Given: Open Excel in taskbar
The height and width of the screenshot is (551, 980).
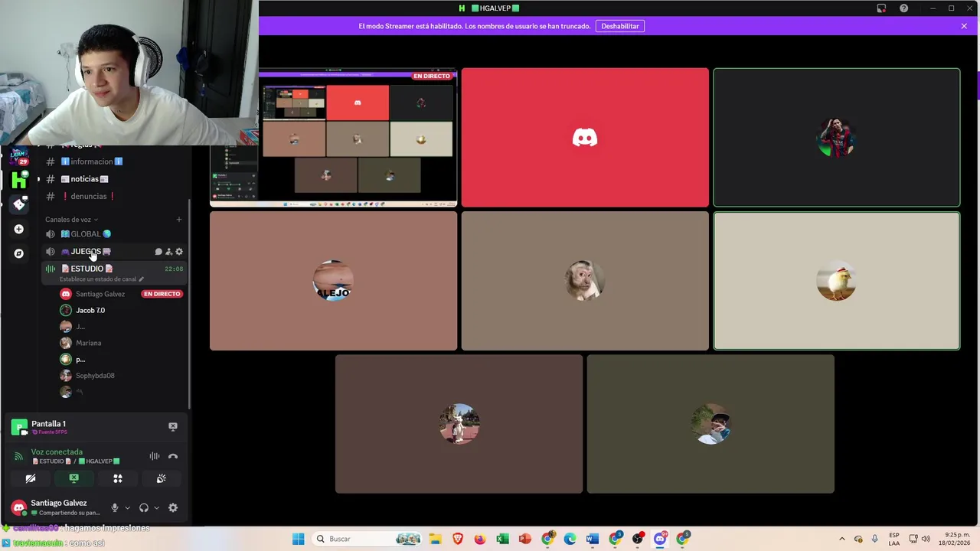Looking at the screenshot, I should click(502, 539).
